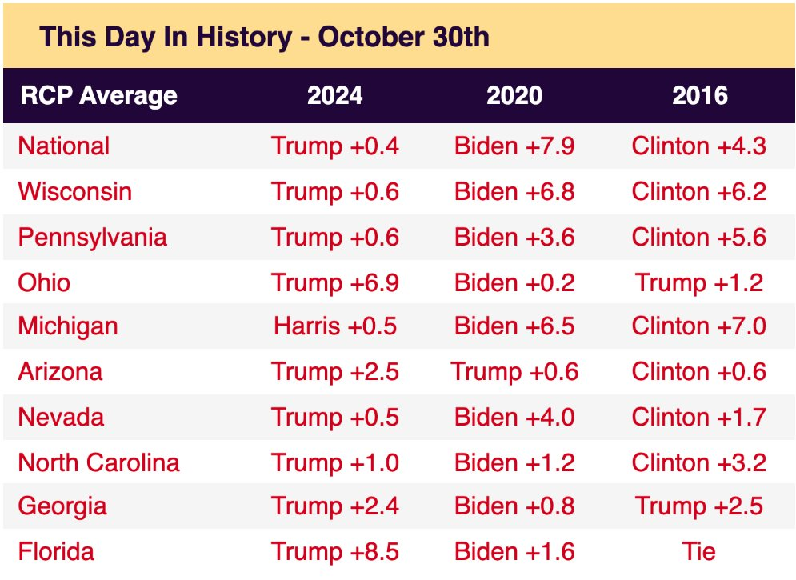The image size is (796, 580).
Task: Open the North Carolina link
Action: [x=99, y=463]
